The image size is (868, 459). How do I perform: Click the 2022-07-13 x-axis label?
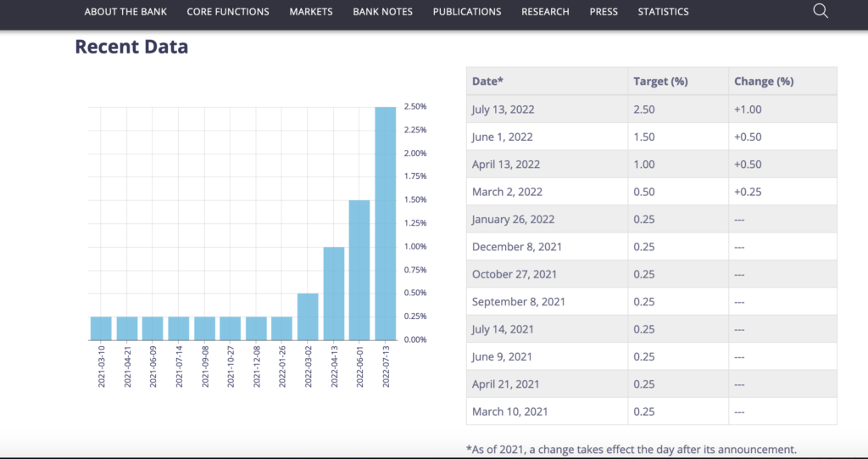click(x=386, y=366)
